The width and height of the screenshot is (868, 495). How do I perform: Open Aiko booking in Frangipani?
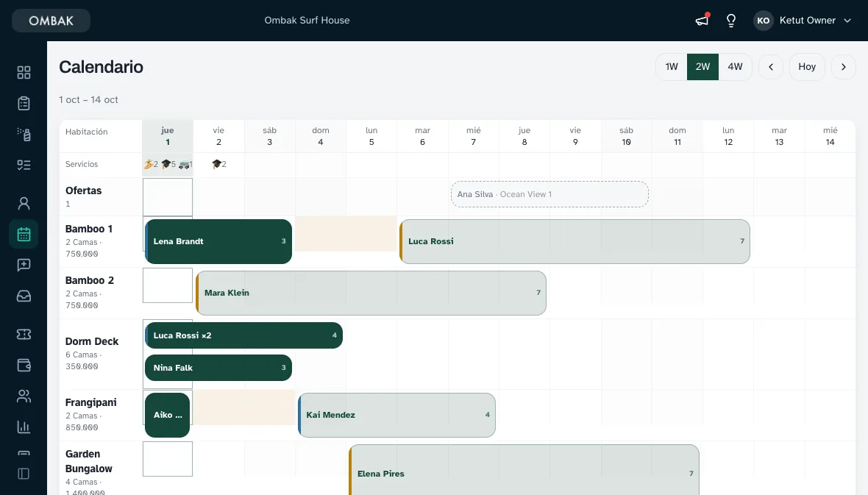click(x=168, y=416)
